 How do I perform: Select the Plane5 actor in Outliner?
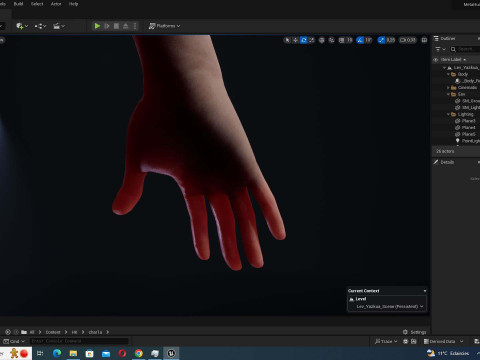click(x=456, y=134)
